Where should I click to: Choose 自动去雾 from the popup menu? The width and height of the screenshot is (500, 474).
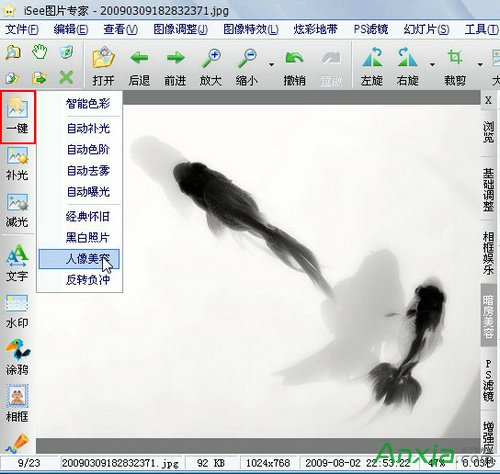pyautogui.click(x=79, y=171)
